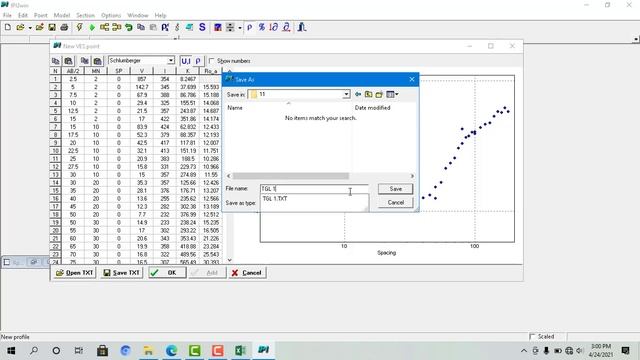The image size is (640, 360).
Task: Click horizontal scrollbar in Save As file list
Action: point(291,176)
